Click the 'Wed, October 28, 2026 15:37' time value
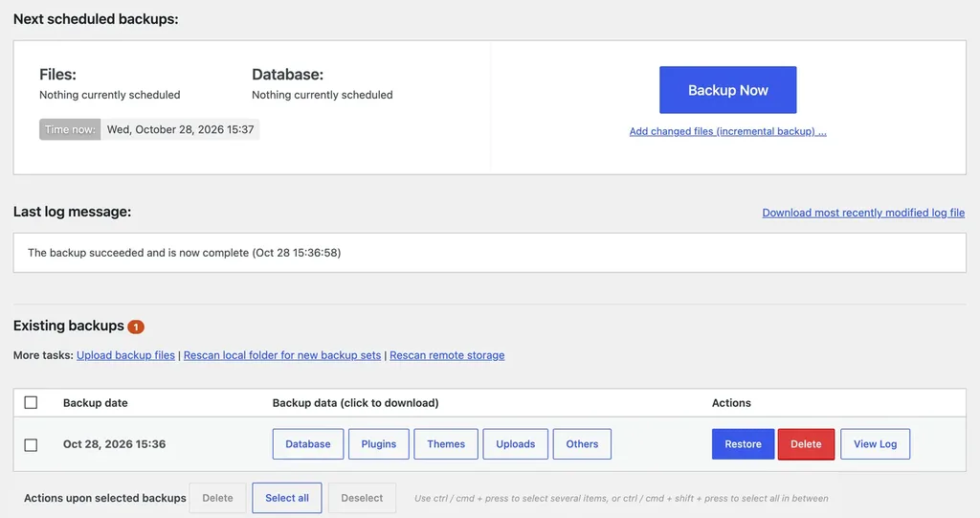Image resolution: width=980 pixels, height=518 pixels. 181,129
